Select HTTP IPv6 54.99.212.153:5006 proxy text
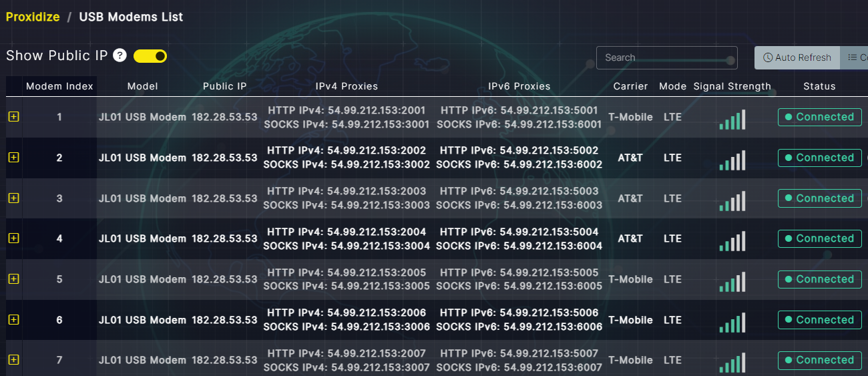Viewport: 868px width, 376px height. click(519, 313)
